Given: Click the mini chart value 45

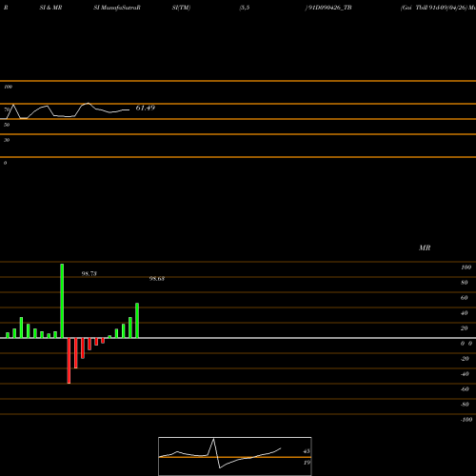Looking at the screenshot, I should click(307, 451).
